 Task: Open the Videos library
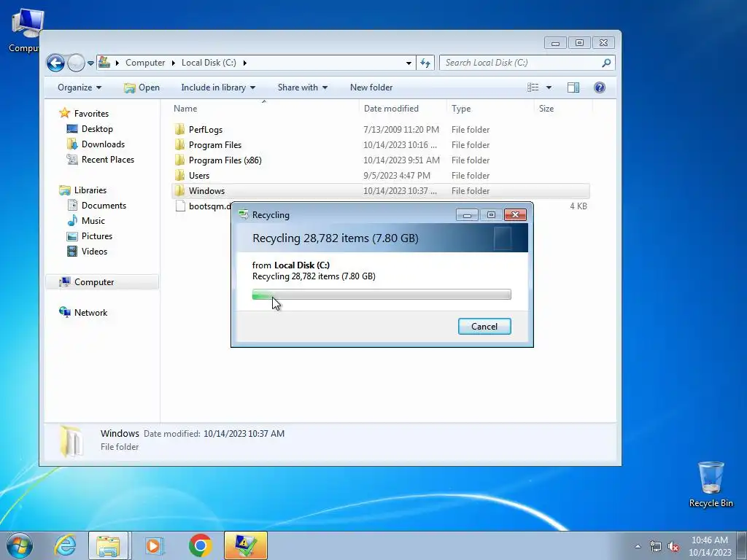click(94, 252)
